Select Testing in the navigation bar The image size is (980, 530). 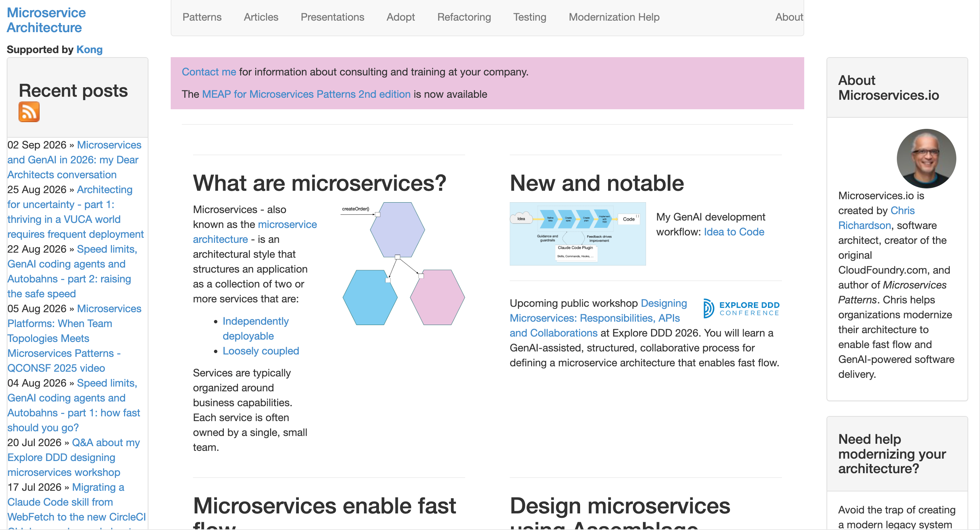pos(530,17)
